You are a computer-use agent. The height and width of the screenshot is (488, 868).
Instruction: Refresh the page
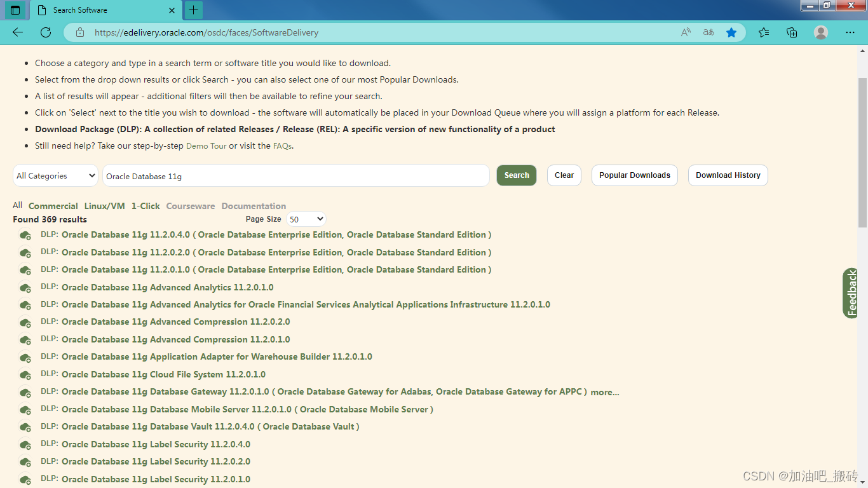tap(45, 32)
